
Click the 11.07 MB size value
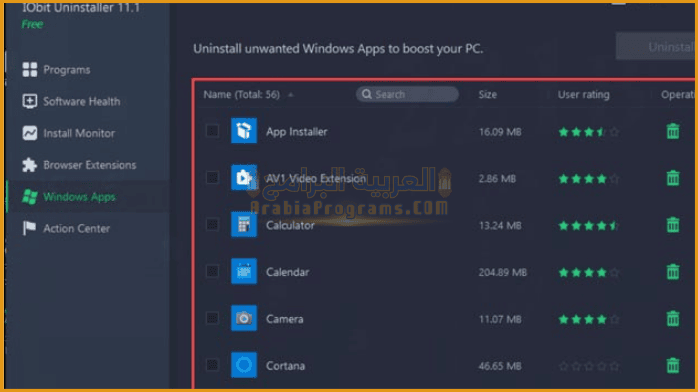(x=500, y=319)
